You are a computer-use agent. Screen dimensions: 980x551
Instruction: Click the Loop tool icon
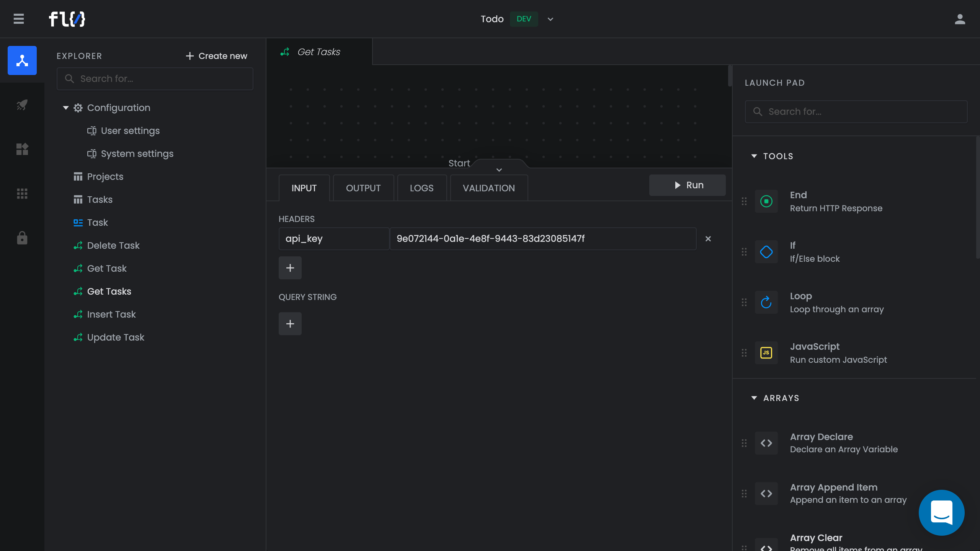pos(766,302)
